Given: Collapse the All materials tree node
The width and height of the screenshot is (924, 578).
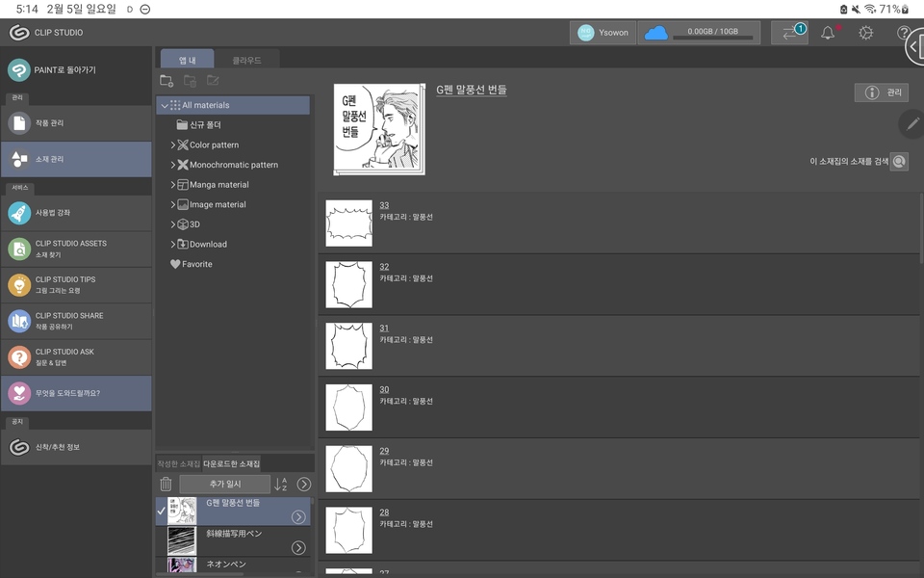Looking at the screenshot, I should click(x=165, y=106).
